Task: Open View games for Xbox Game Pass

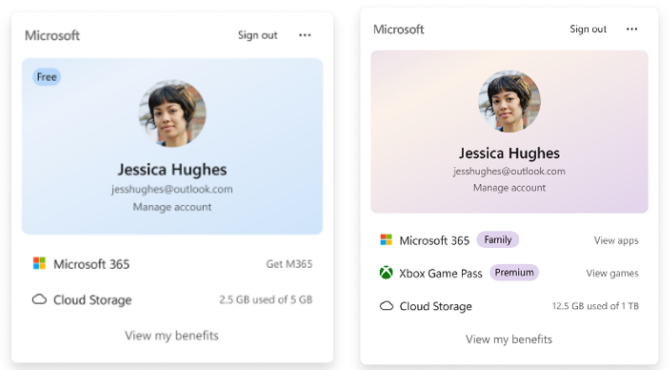Action: click(612, 273)
